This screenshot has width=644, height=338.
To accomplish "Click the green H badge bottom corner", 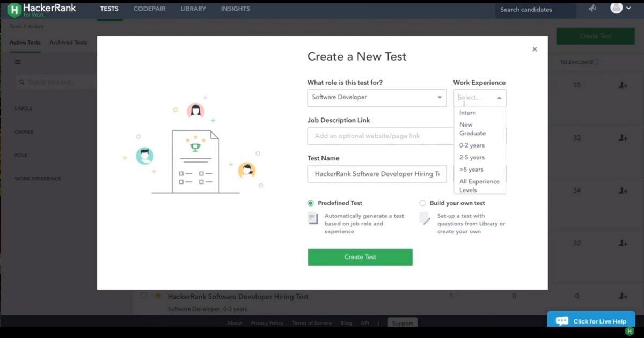I will 629,332.
